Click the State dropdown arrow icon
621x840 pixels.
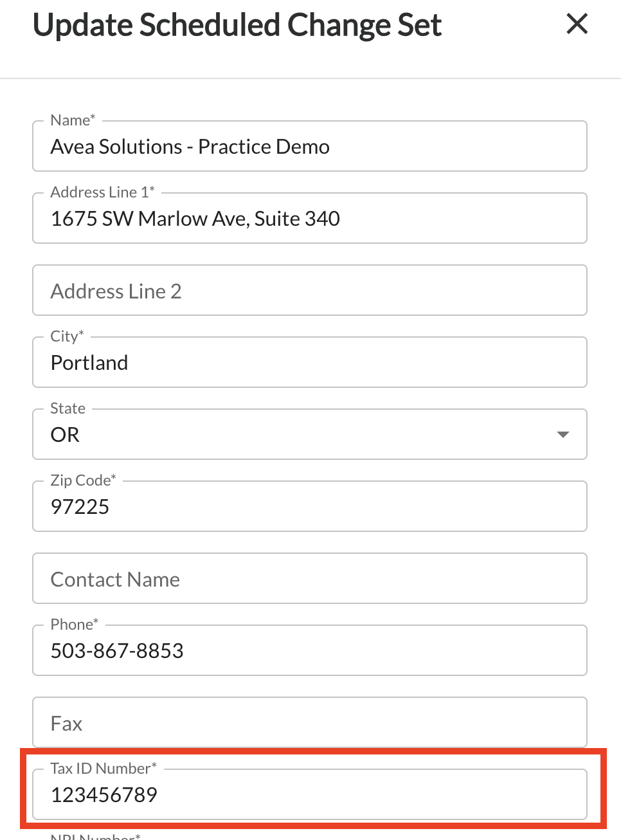click(562, 434)
